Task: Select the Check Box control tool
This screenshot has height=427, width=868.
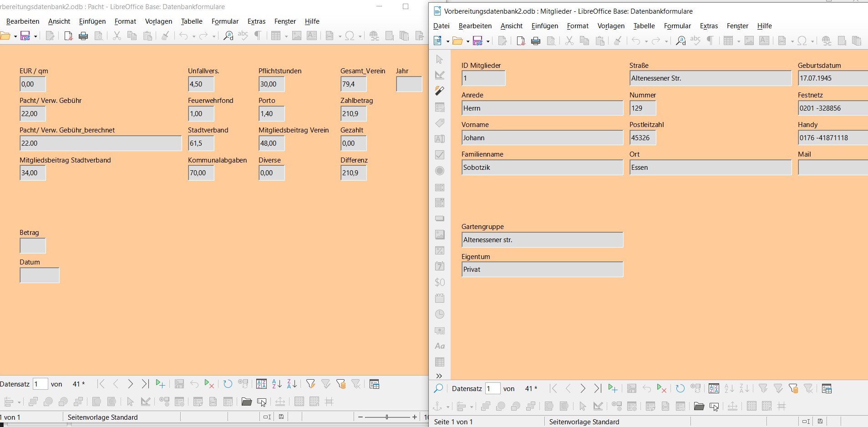Action: click(440, 155)
